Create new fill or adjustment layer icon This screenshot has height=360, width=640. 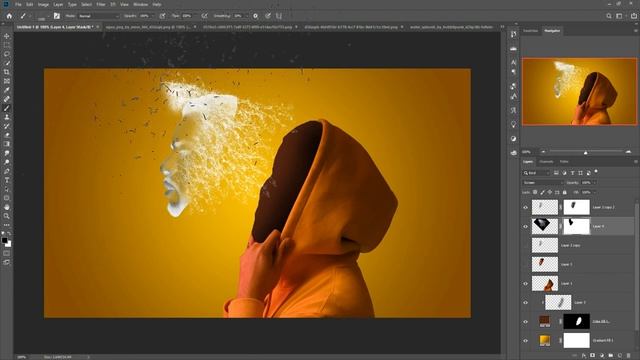point(602,356)
